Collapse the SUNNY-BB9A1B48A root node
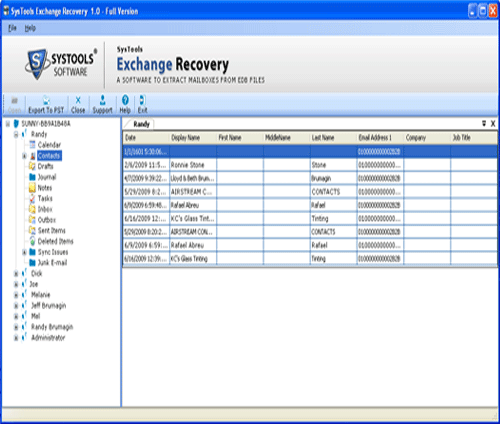500x424 pixels. 8,124
